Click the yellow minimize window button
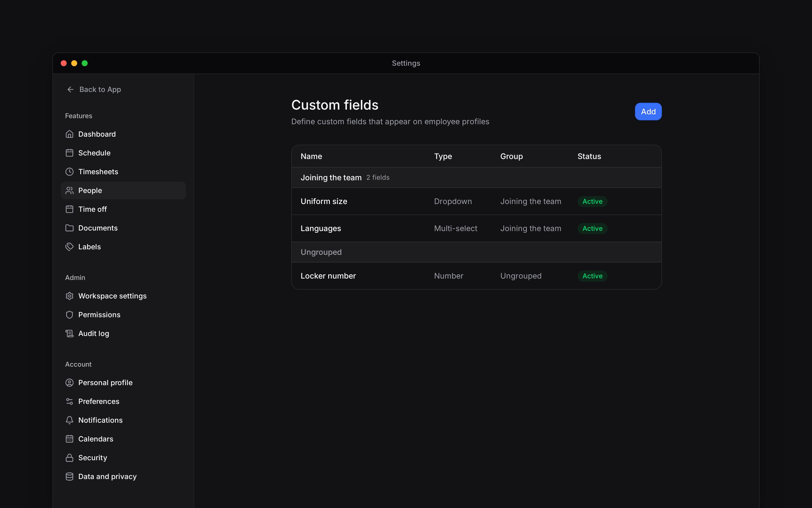Screen dimensions: 812x508 [x=74, y=63]
